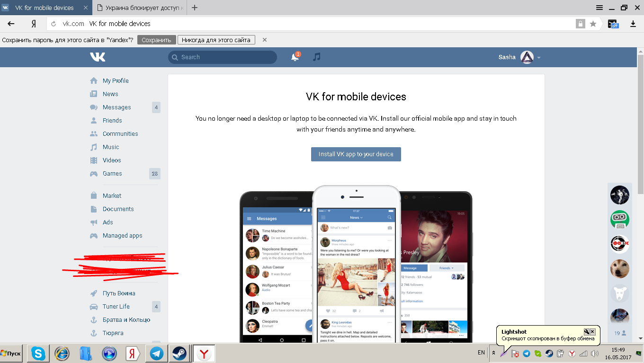Click "Сохранить" to save password
Viewport: 644px width, 363px height.
[157, 40]
